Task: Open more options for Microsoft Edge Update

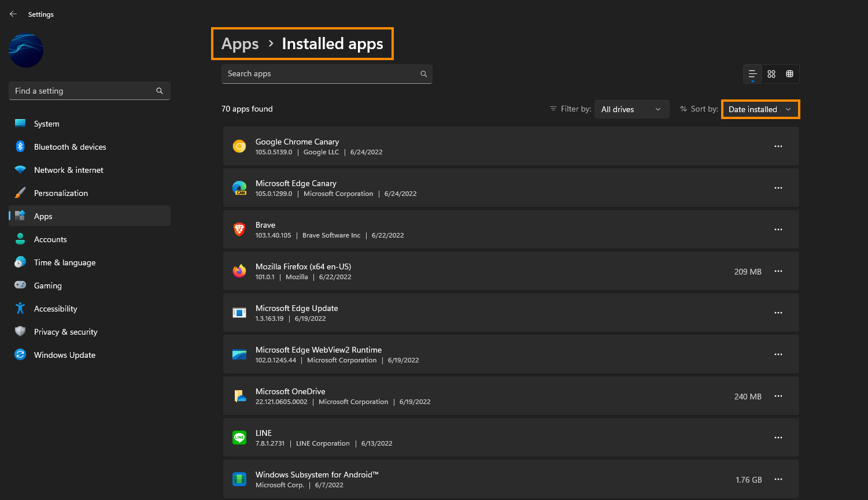Action: coord(778,313)
